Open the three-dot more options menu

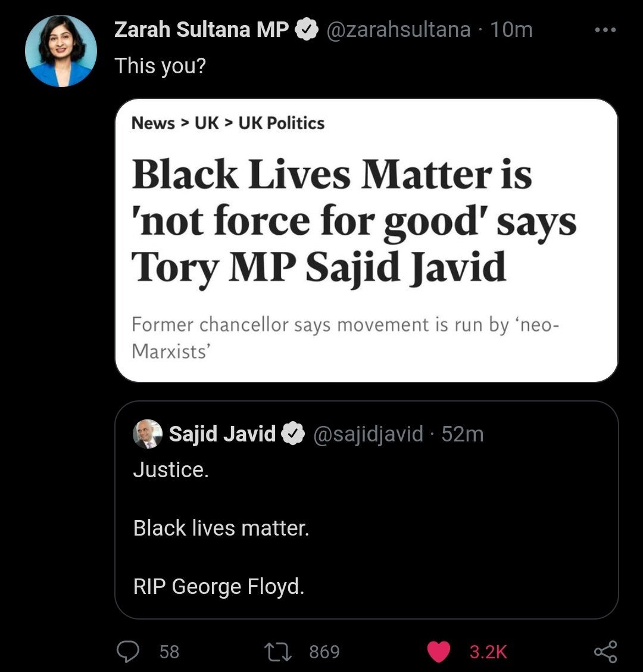pos(605,30)
